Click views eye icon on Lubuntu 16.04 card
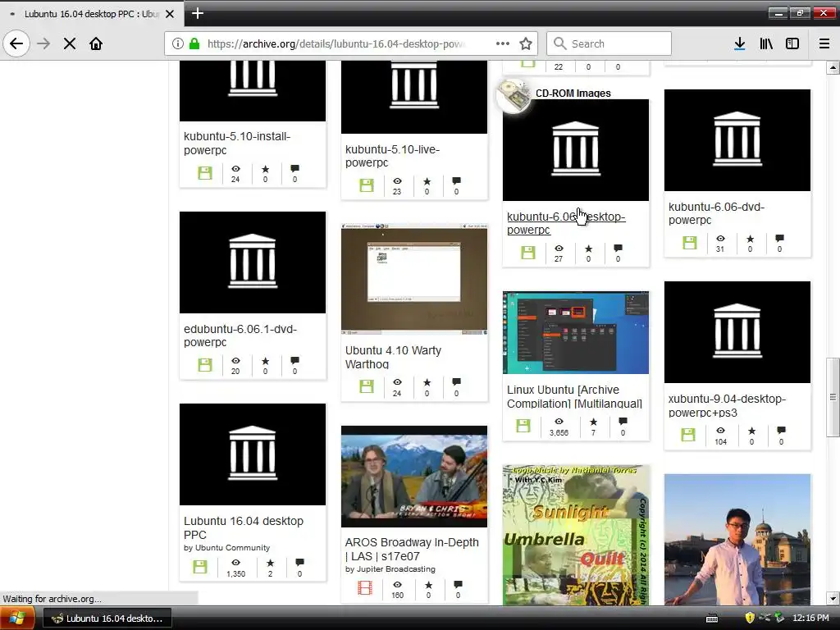 click(x=235, y=563)
